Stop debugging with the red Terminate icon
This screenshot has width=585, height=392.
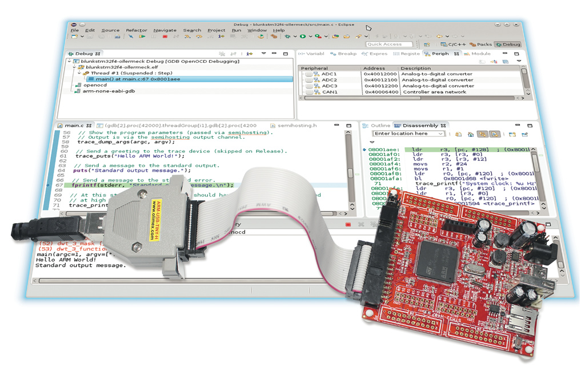165,37
